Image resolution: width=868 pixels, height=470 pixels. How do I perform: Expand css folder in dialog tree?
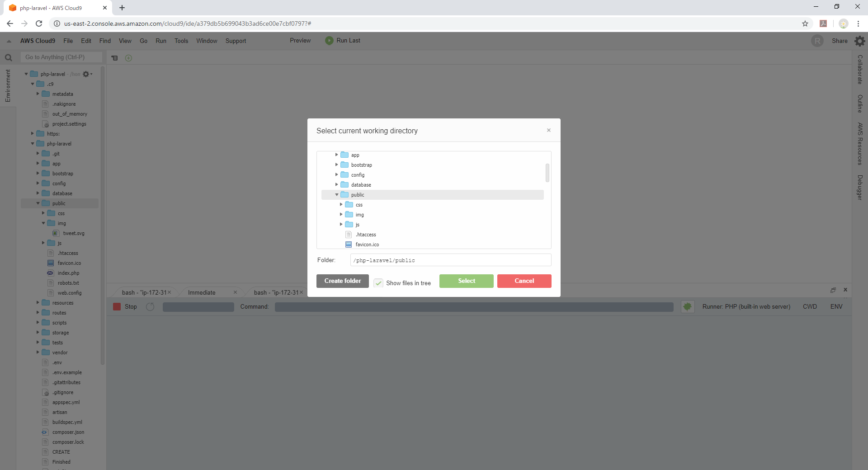(x=341, y=204)
